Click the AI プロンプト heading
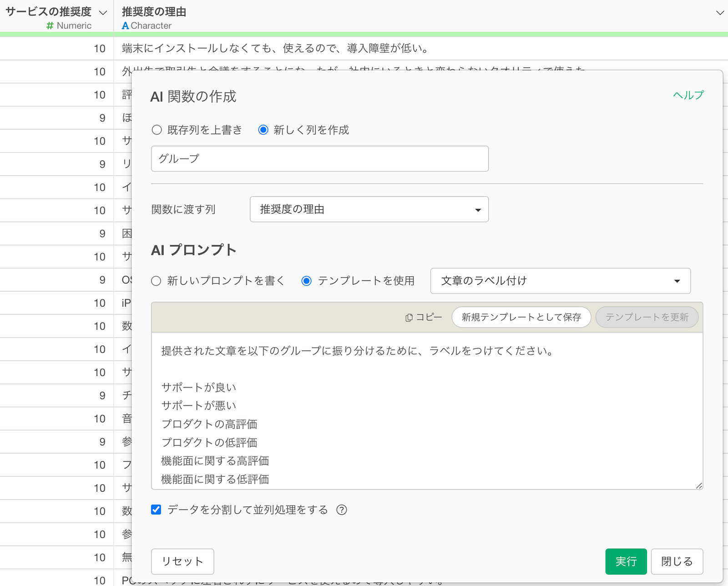Screen dimensions: 728x586 194,250
